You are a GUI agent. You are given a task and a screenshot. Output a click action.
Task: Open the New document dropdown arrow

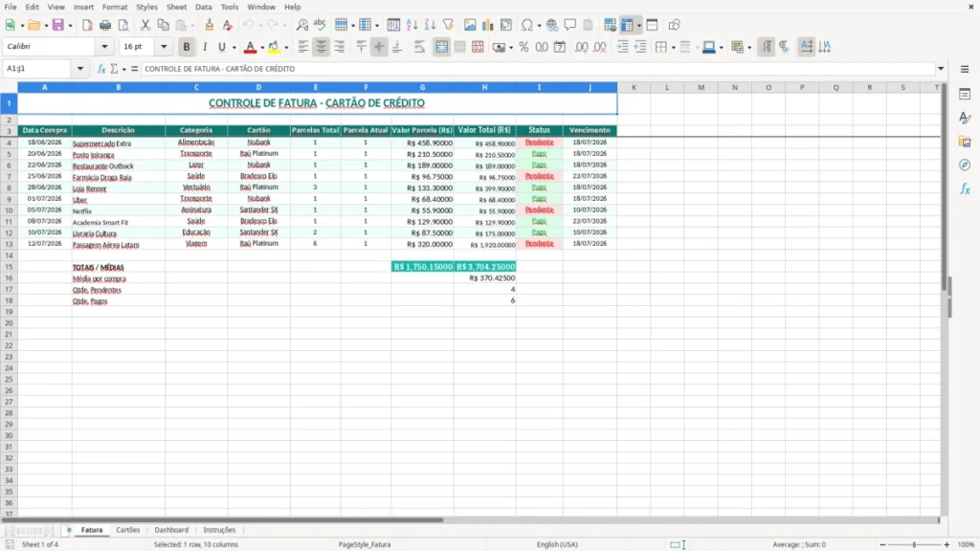pos(23,25)
